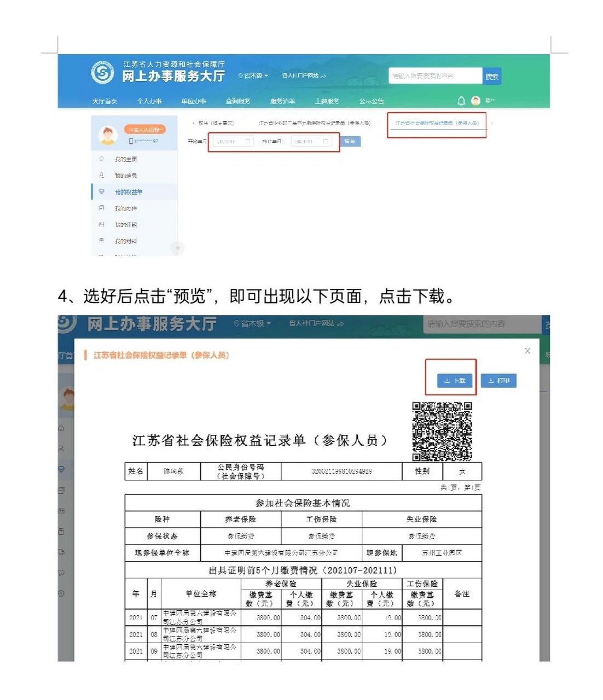Click the 性别 header cell in record sheet

coord(422,471)
